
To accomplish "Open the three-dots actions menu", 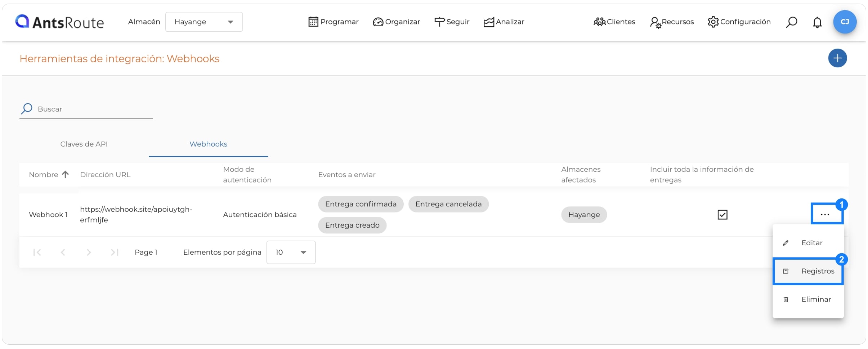I will pos(825,215).
